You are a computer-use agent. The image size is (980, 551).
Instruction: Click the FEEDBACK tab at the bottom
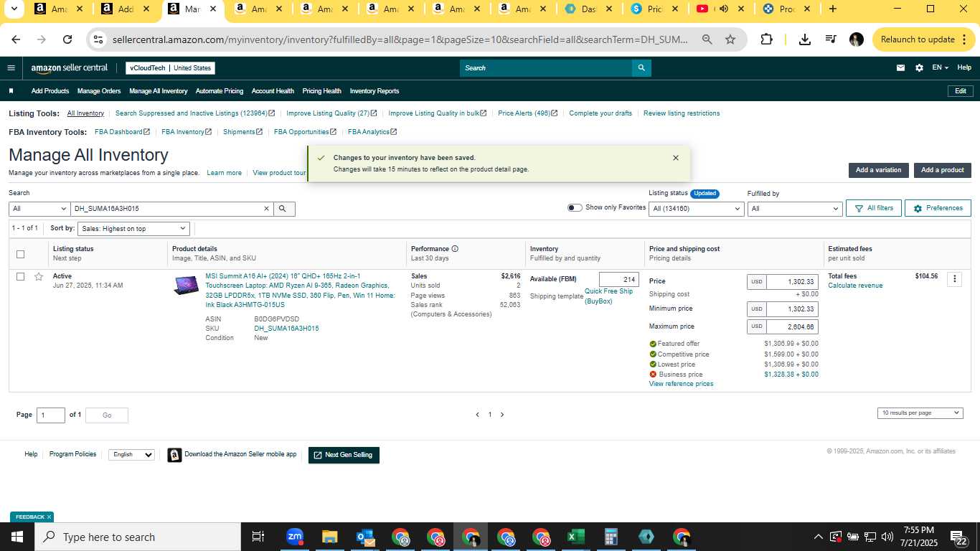point(32,517)
